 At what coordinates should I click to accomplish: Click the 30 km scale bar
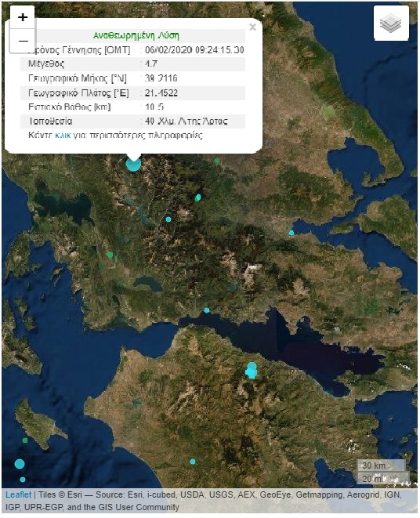381,465
